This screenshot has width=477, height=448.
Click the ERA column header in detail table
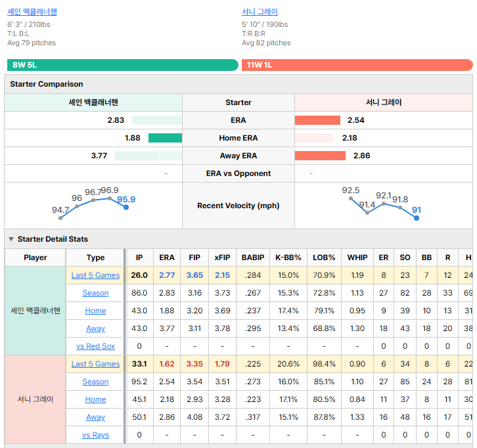[167, 258]
